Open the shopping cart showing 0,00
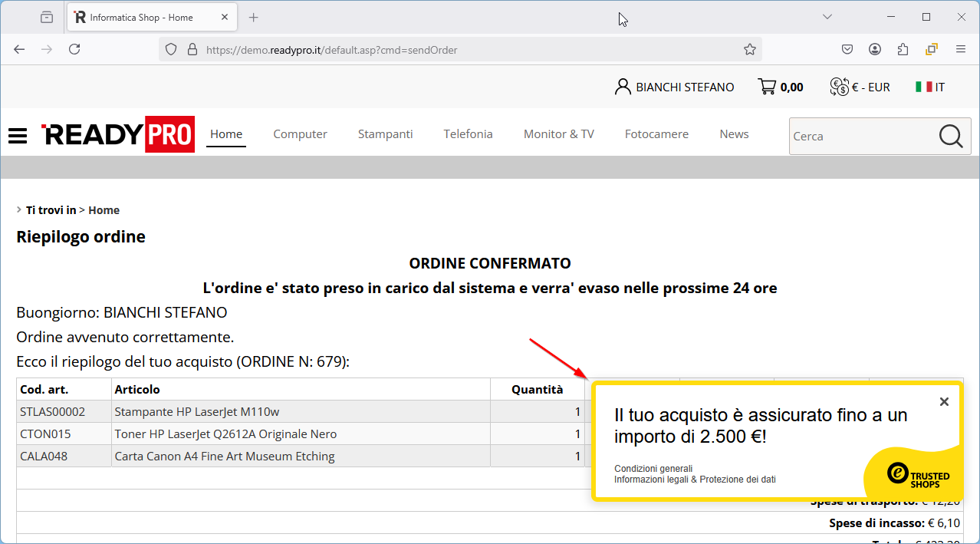 pyautogui.click(x=781, y=87)
